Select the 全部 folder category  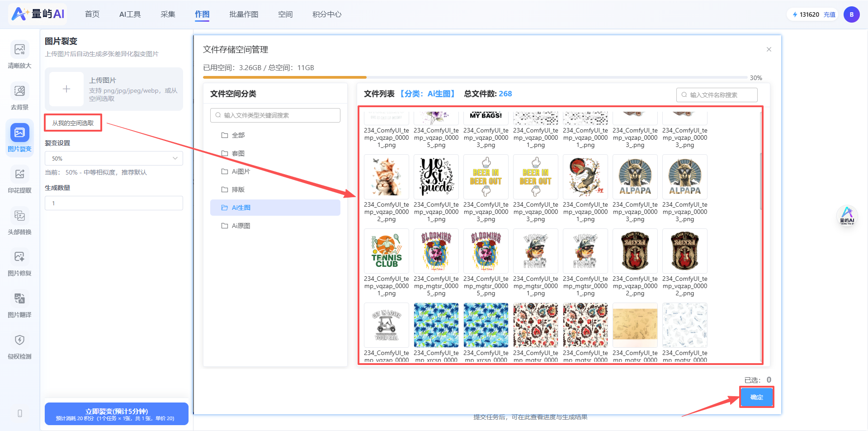click(275, 135)
